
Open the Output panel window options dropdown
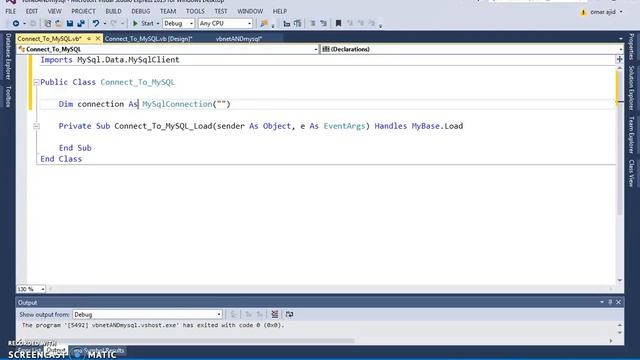602,302
